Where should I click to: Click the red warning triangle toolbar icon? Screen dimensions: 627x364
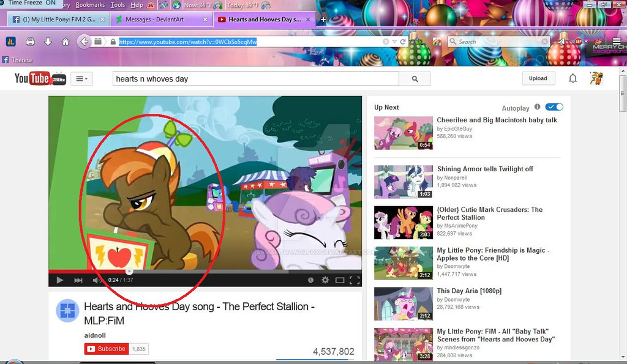click(151, 5)
